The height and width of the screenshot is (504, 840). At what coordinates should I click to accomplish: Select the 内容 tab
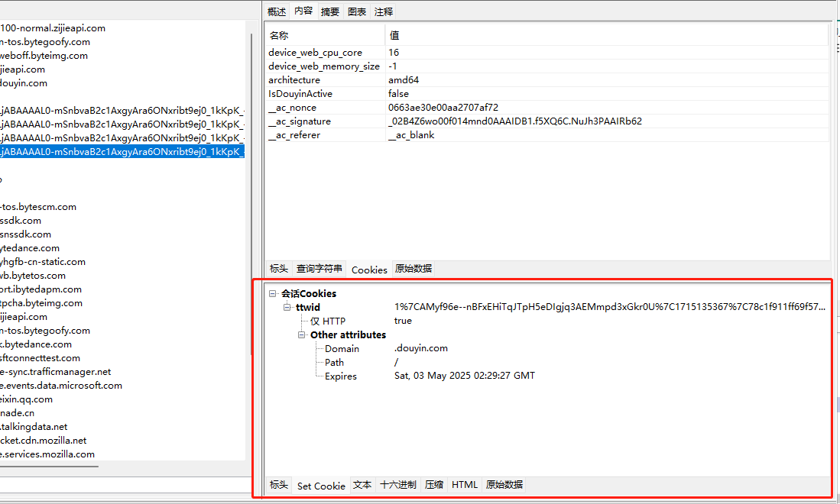point(303,11)
